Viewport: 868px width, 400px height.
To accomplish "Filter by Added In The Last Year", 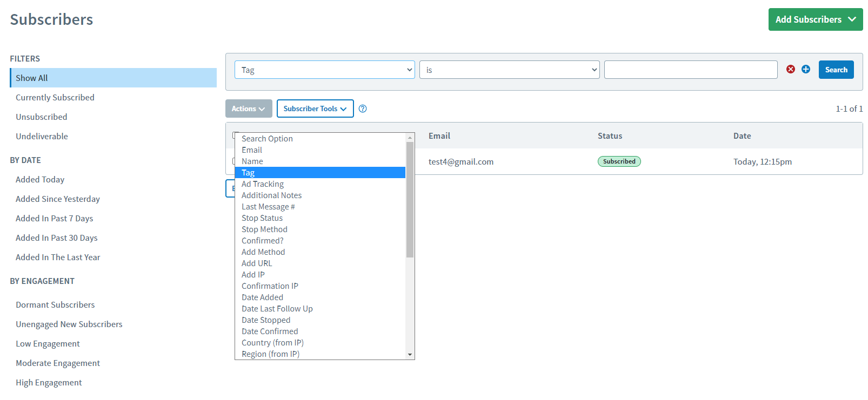I will pyautogui.click(x=58, y=257).
